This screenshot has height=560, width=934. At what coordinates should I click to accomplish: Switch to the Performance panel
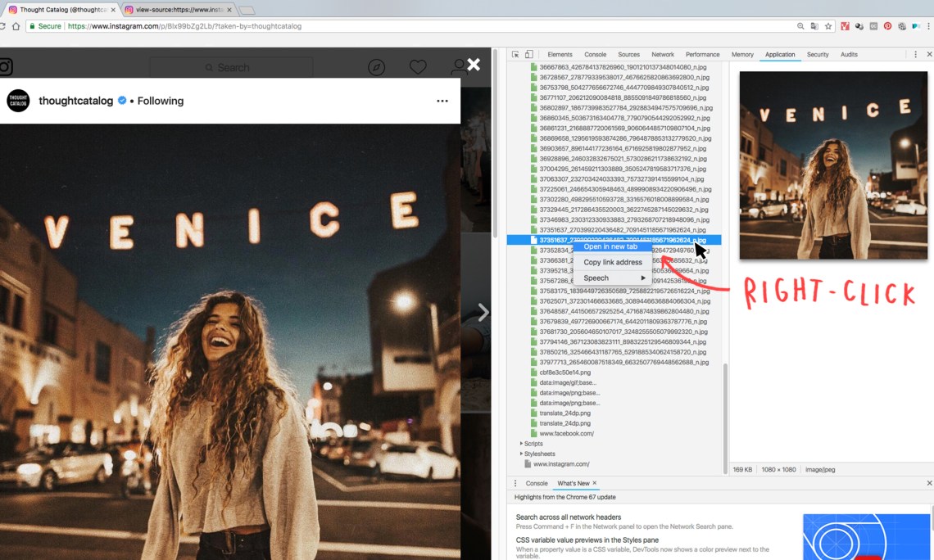702,54
